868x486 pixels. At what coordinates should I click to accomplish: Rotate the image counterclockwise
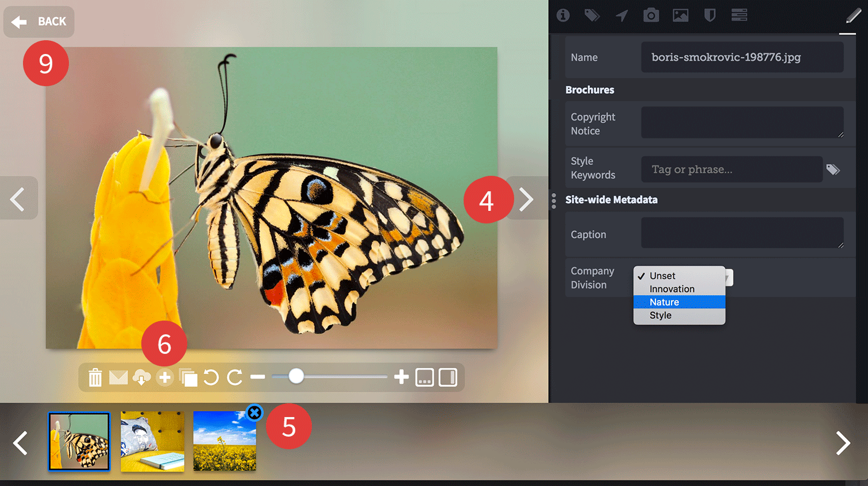[211, 377]
